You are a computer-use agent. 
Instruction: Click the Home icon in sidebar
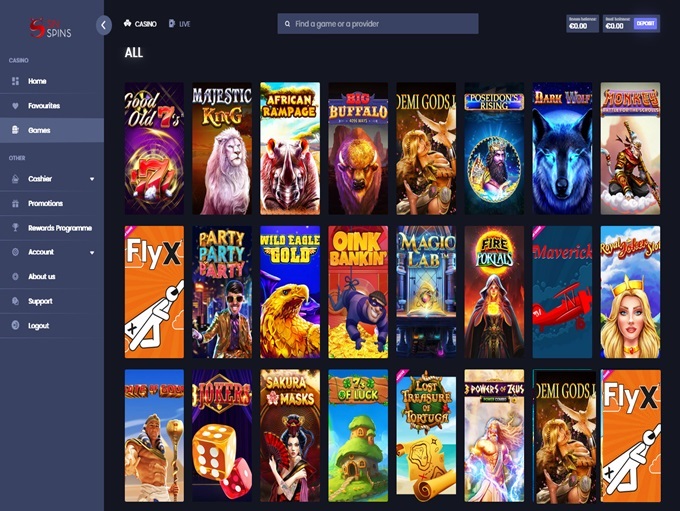15,81
